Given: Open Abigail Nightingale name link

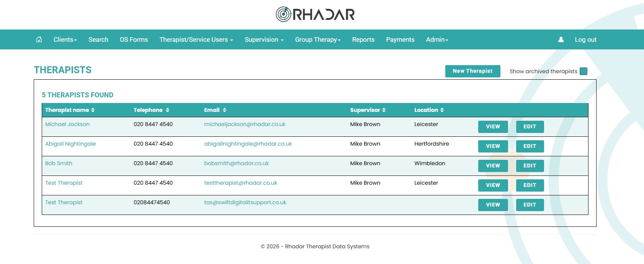Looking at the screenshot, I should coord(70,144).
